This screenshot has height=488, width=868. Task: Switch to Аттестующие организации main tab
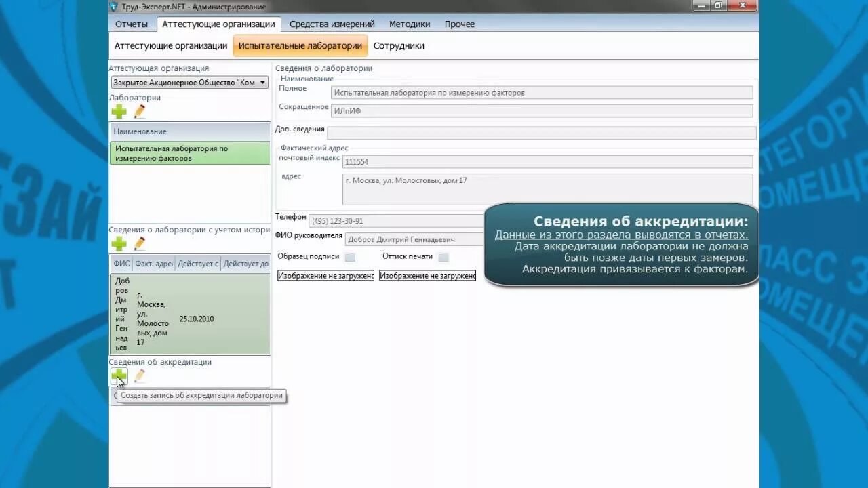click(x=218, y=24)
